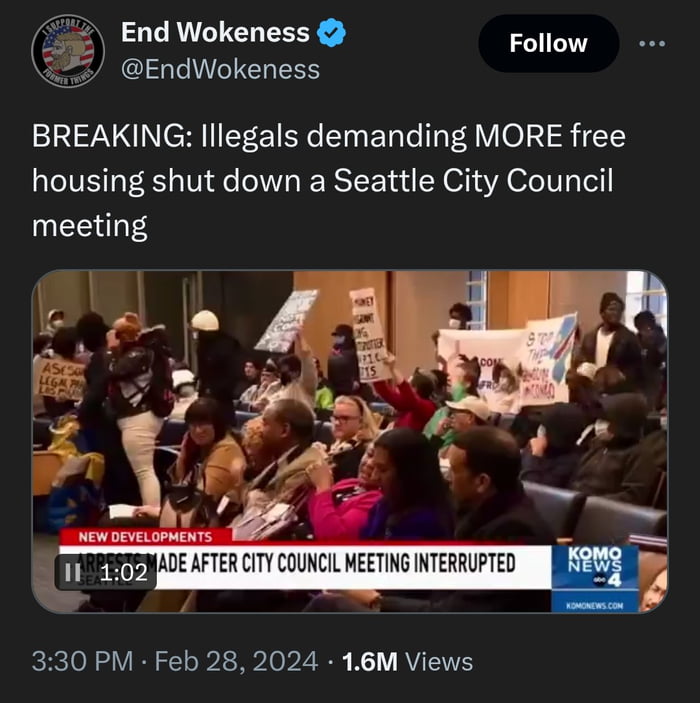Follow the End Wokeness account
Viewport: 700px width, 703px height.
click(548, 43)
